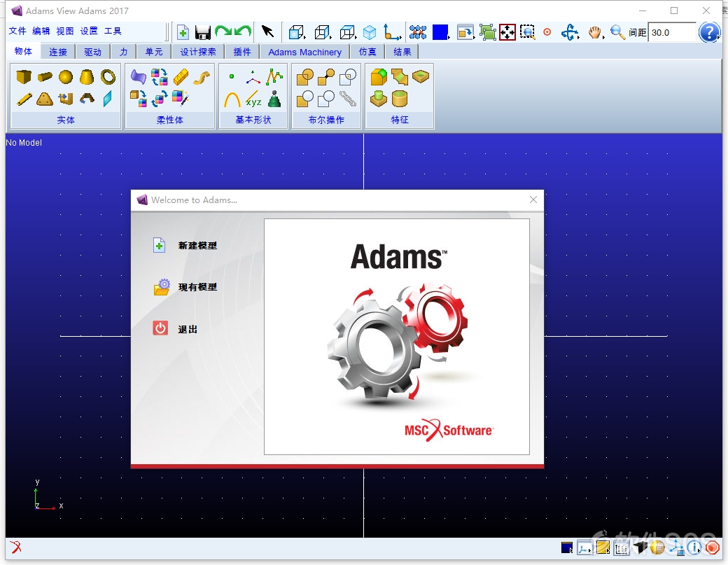
Task: Expand the view orientation axis dropdown
Action: point(392,32)
